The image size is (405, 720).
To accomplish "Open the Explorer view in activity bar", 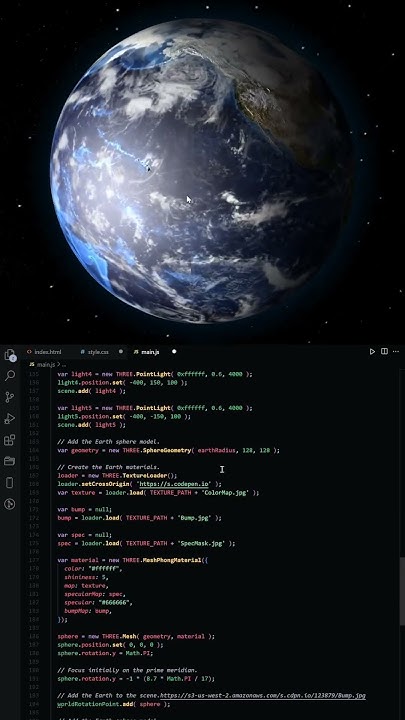I will tap(10, 354).
